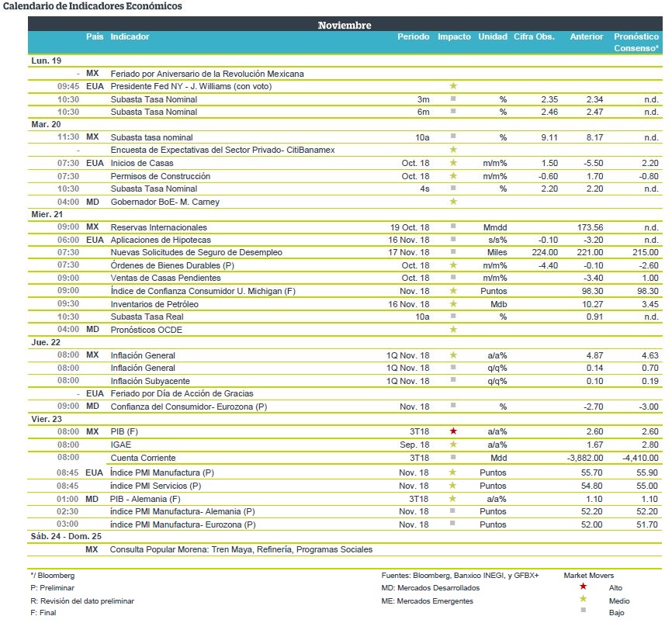Screen dimensions: 672x623
Task: Click the star icon on Presidente Fed NY row
Action: 453,85
